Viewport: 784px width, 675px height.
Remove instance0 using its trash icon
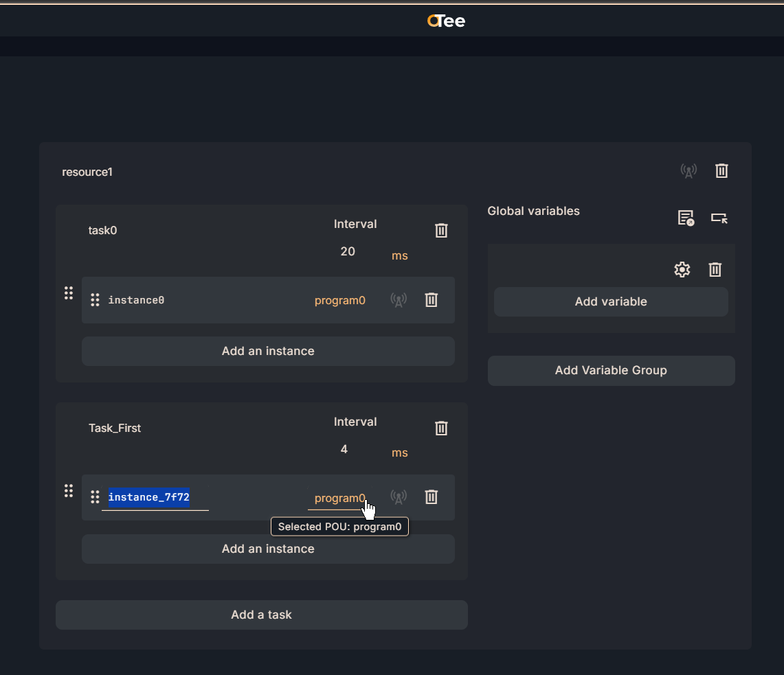coord(431,300)
